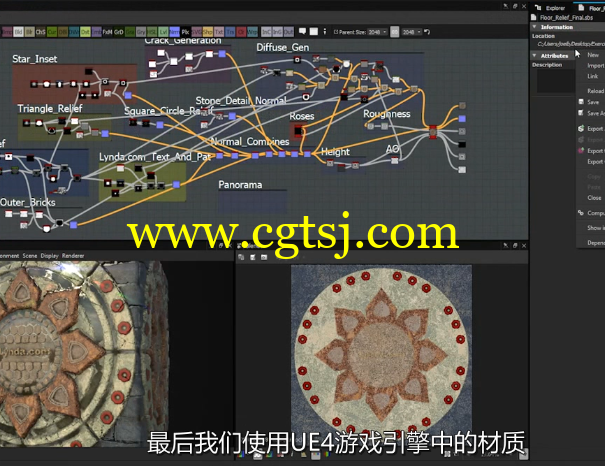The image size is (605, 466).
Task: Choose New from the context menu
Action: tap(593, 55)
